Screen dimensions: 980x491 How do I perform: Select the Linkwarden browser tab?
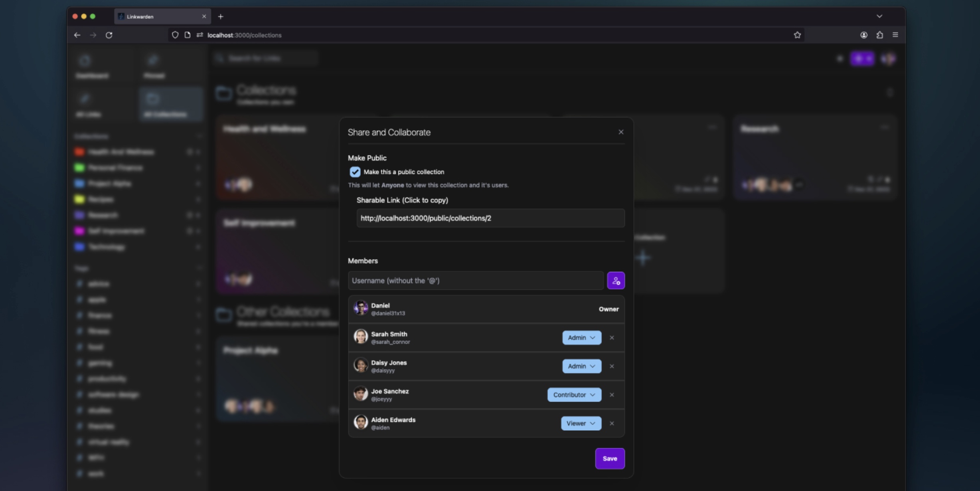162,17
